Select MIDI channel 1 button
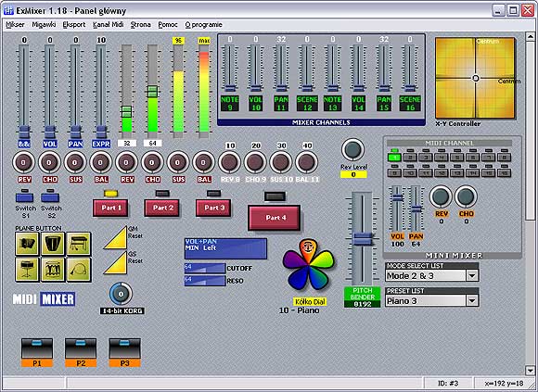538x392 pixels. click(394, 158)
